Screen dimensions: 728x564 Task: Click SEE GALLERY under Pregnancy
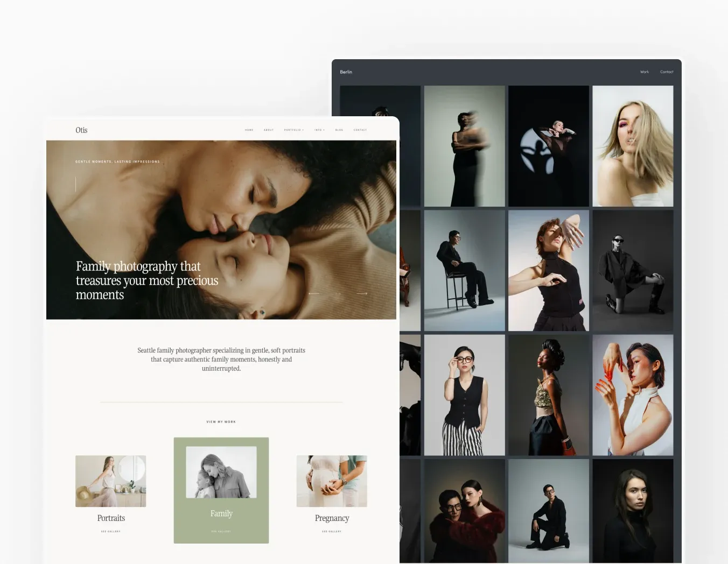click(332, 531)
